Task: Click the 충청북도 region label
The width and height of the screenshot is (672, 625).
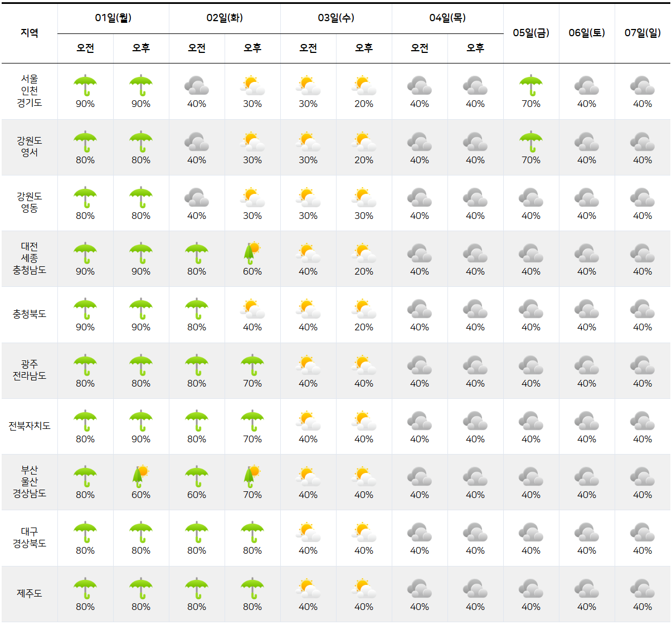Action: point(30,314)
